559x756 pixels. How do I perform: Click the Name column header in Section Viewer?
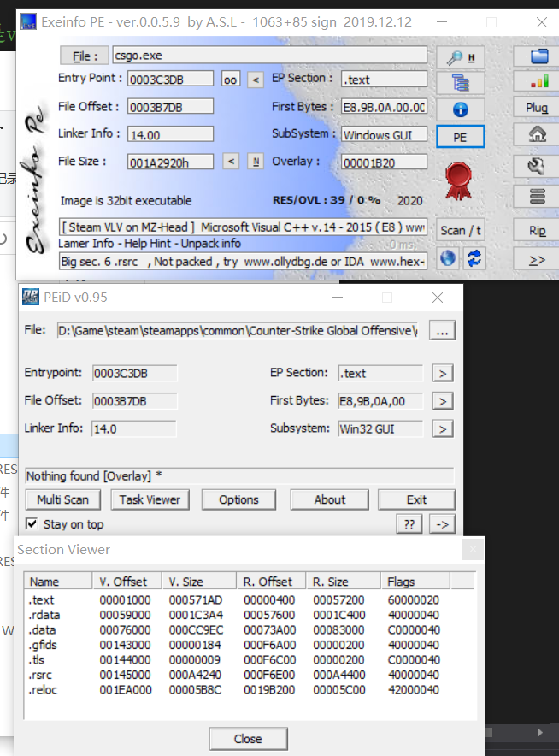58,582
